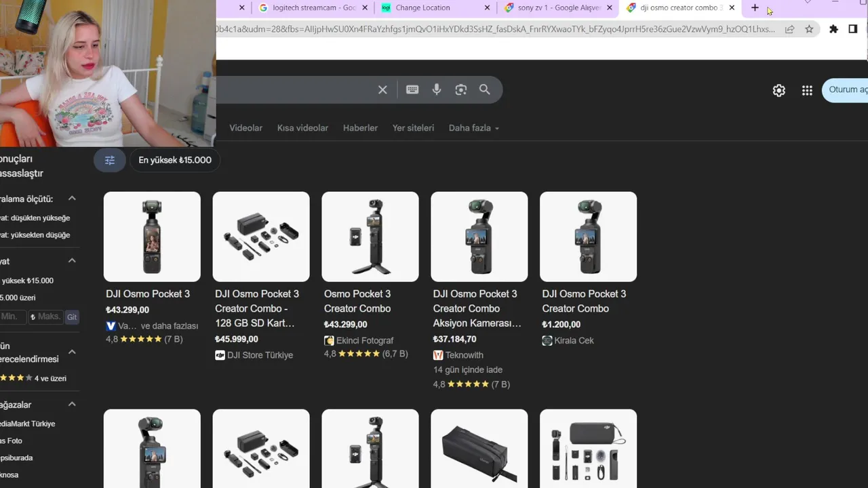Expand the Daha fazla dropdown

pyautogui.click(x=473, y=127)
